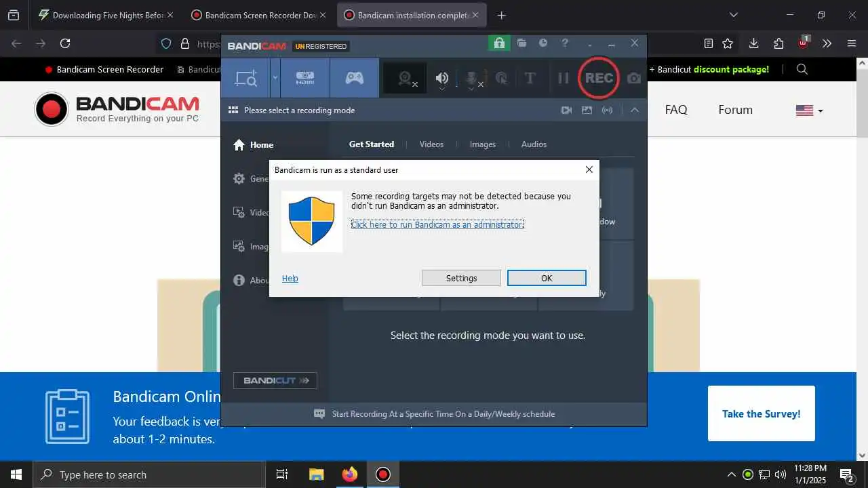Open the About info sidebar item
The image size is (868, 488).
(251, 280)
